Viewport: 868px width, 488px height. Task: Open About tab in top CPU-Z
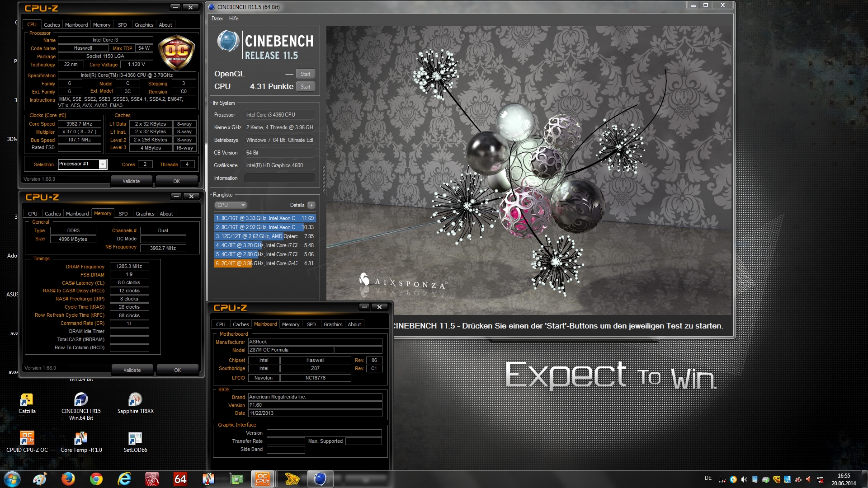(165, 25)
